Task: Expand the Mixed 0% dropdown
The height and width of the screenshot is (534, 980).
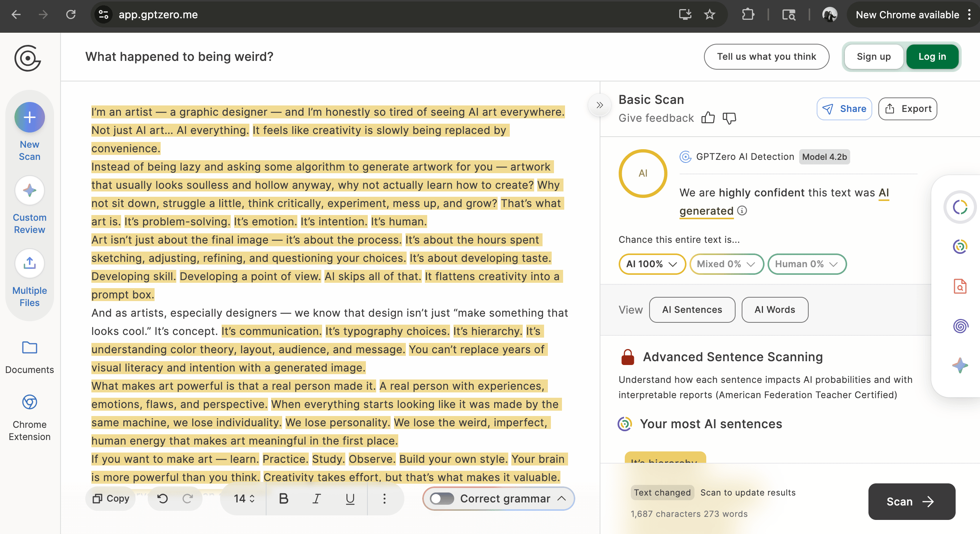Action: pyautogui.click(x=726, y=264)
